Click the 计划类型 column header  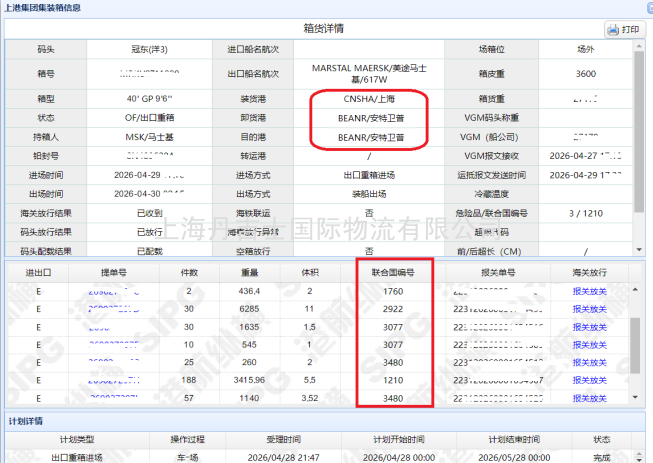coord(77,439)
